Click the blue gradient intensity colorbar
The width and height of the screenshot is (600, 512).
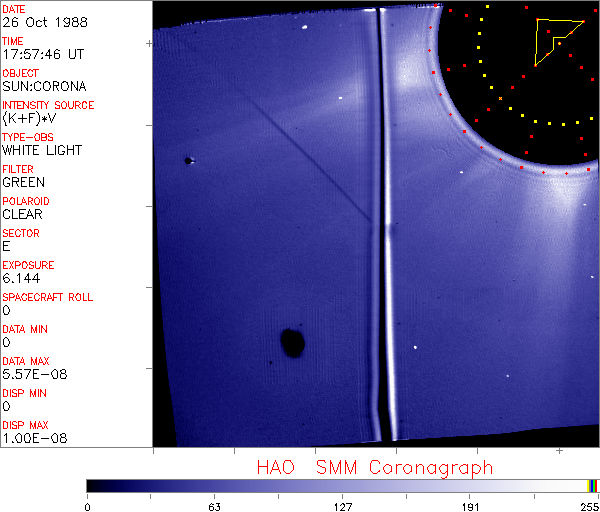337,486
